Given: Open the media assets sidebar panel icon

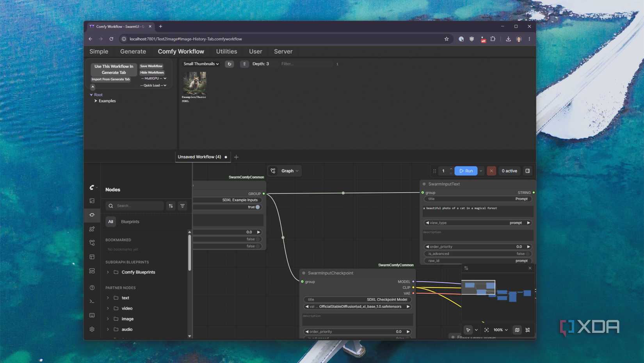Looking at the screenshot, I should pos(92,201).
